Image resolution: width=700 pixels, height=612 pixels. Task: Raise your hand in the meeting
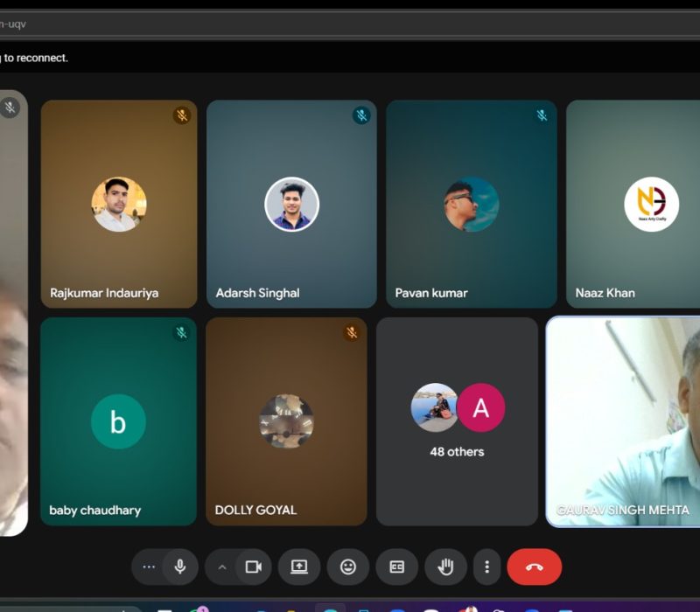pyautogui.click(x=445, y=567)
